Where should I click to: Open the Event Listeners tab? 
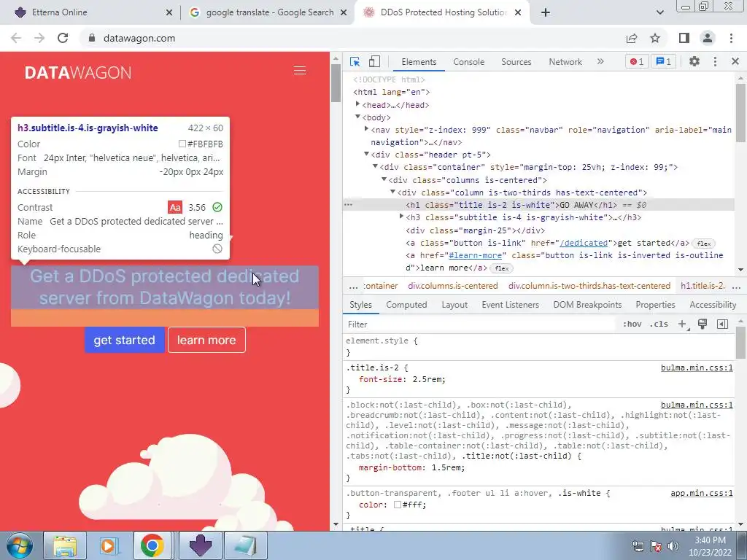(510, 305)
